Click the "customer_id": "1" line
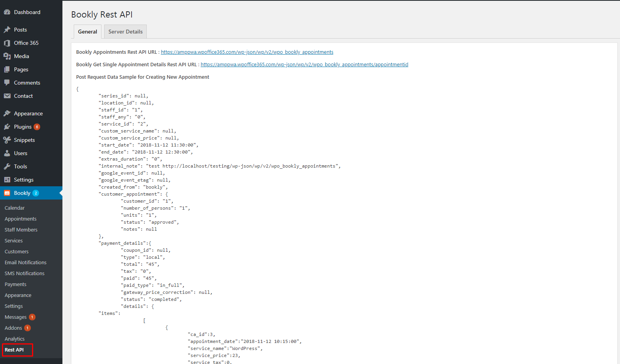The width and height of the screenshot is (620, 364). click(x=147, y=201)
